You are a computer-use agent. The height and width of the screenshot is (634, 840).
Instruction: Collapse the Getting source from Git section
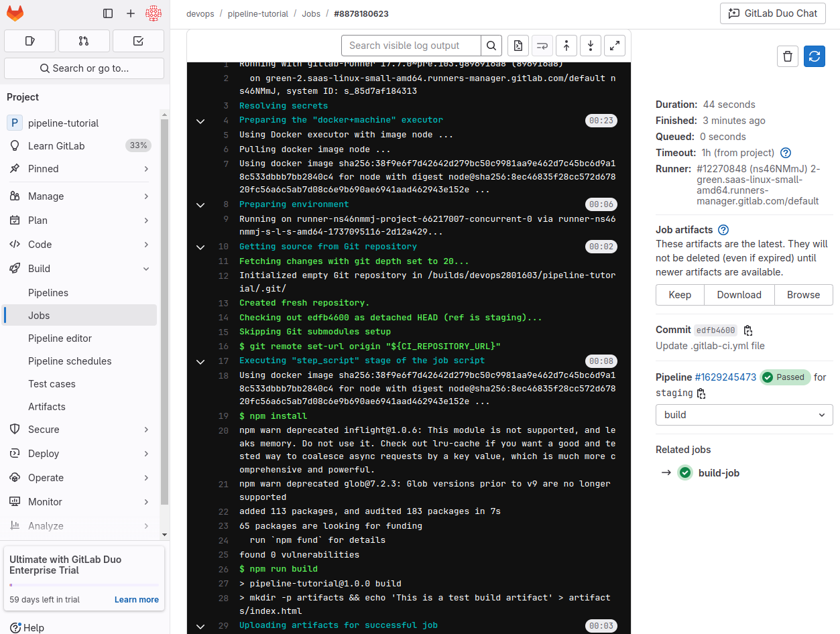pyautogui.click(x=200, y=247)
